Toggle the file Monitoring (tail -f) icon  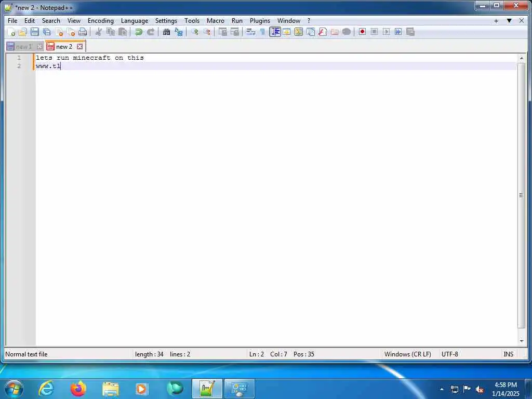pos(347,32)
